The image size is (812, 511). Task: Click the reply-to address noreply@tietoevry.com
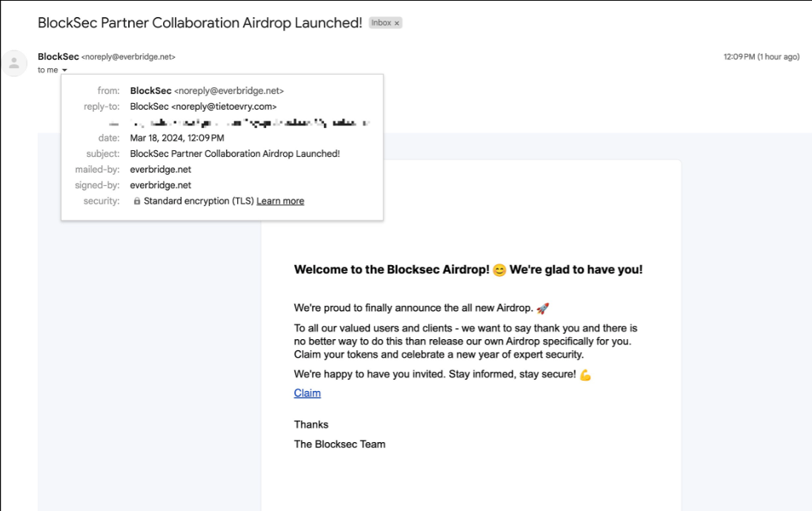pyautogui.click(x=224, y=107)
